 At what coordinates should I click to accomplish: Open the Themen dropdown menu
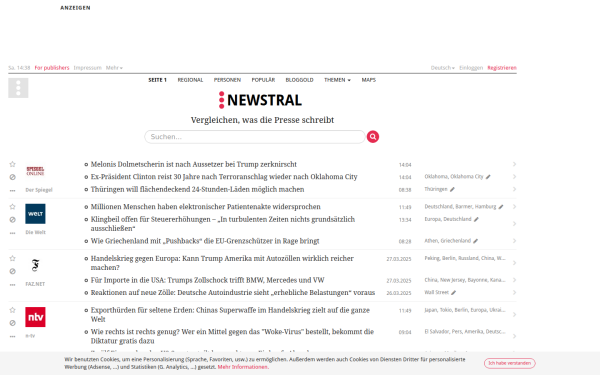tap(337, 80)
